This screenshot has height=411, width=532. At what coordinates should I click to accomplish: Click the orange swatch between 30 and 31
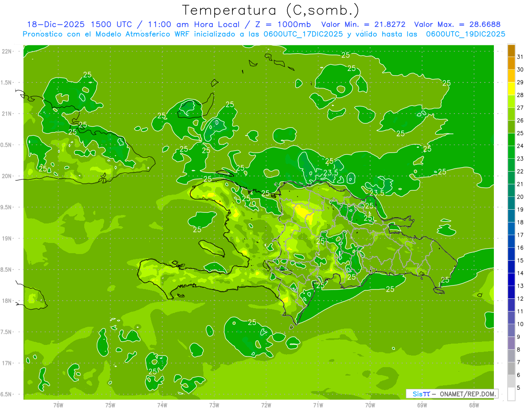click(511, 63)
